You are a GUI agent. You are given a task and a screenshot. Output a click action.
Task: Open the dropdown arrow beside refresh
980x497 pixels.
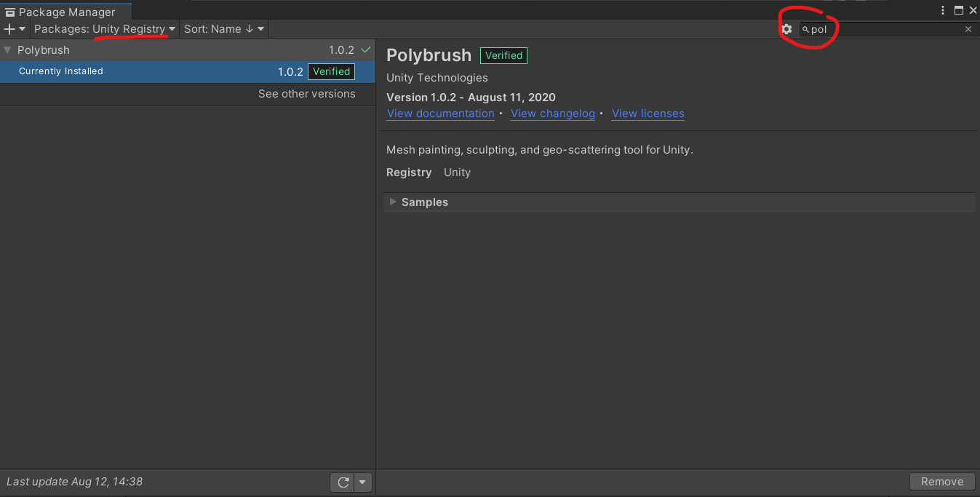click(x=362, y=482)
